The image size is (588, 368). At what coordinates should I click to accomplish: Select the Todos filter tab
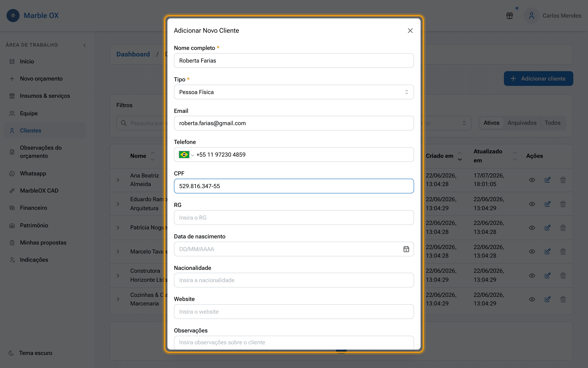pos(552,123)
